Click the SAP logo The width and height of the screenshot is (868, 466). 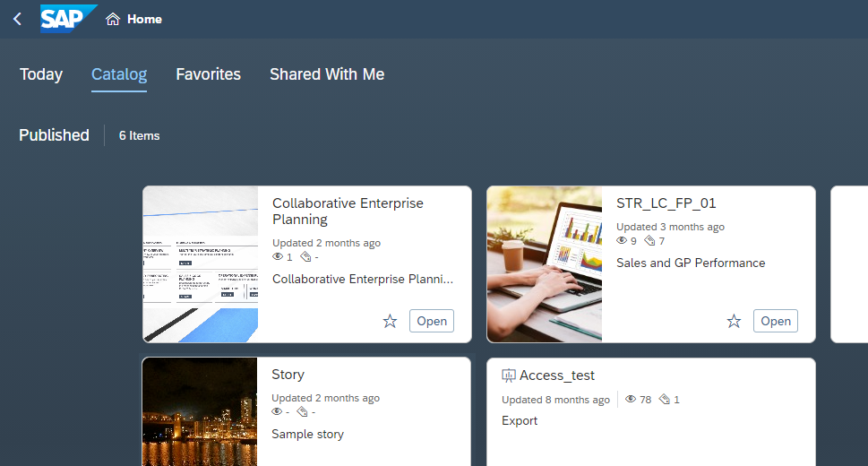67,19
